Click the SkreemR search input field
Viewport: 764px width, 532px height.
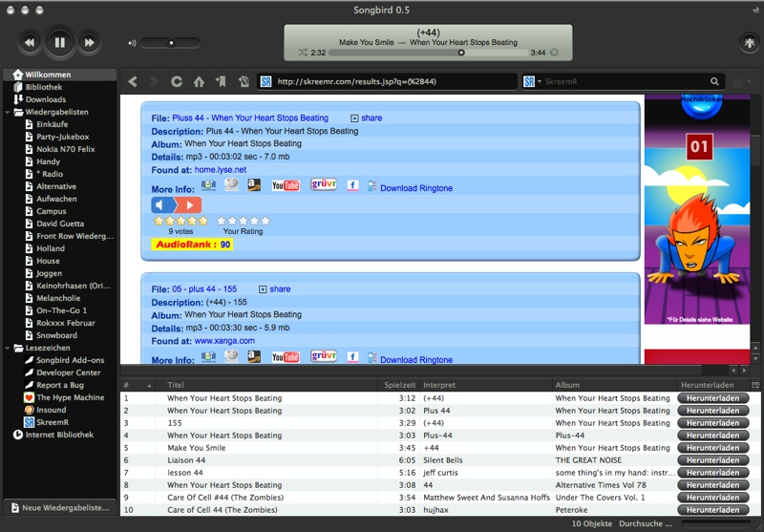[x=626, y=82]
